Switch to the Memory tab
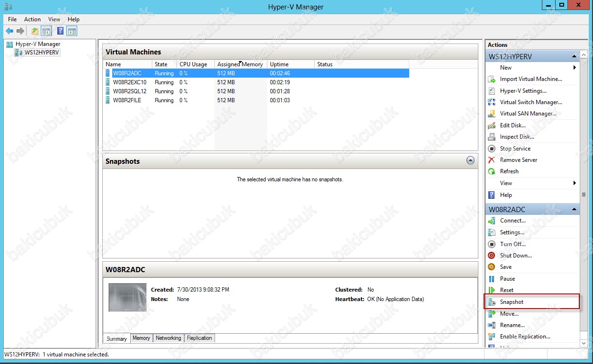 click(x=141, y=338)
